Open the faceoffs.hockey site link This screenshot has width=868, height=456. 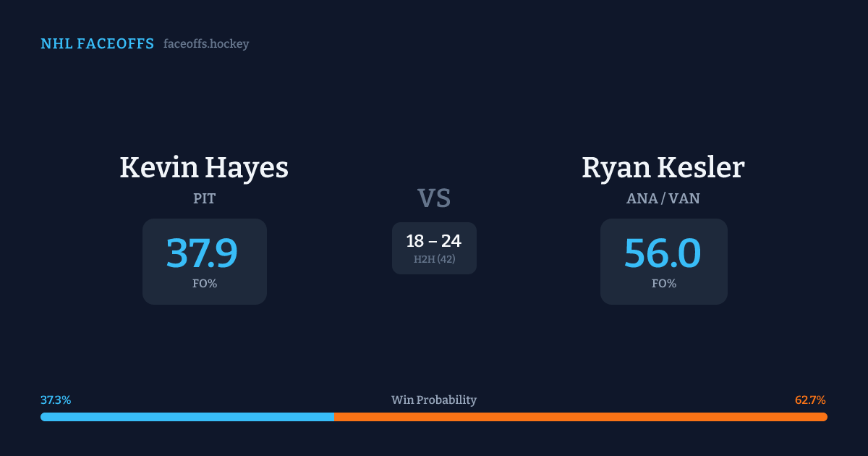[206, 44]
